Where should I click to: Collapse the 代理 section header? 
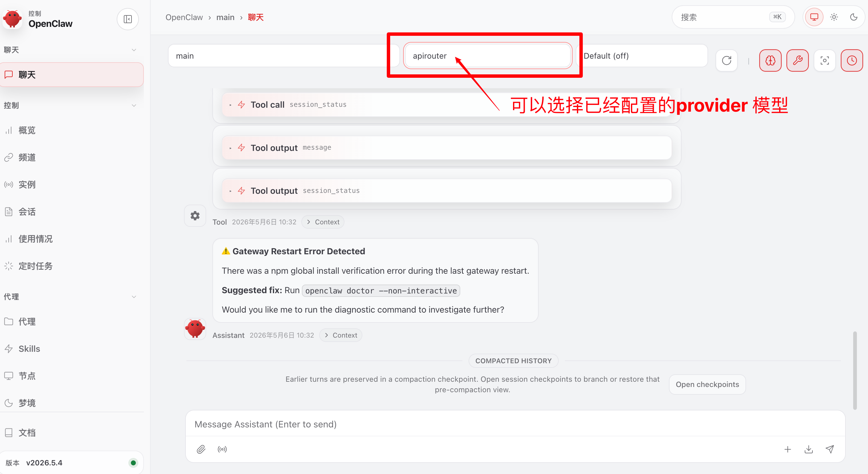[70, 297]
